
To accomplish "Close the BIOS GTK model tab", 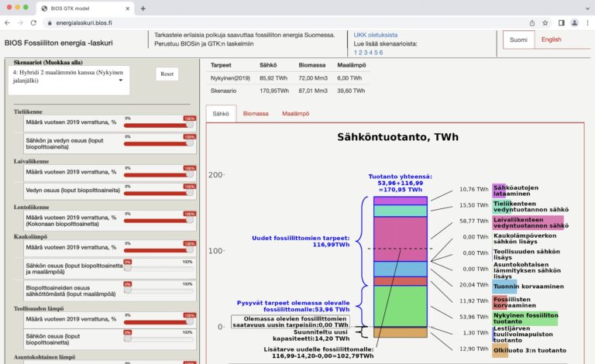I will [x=128, y=9].
